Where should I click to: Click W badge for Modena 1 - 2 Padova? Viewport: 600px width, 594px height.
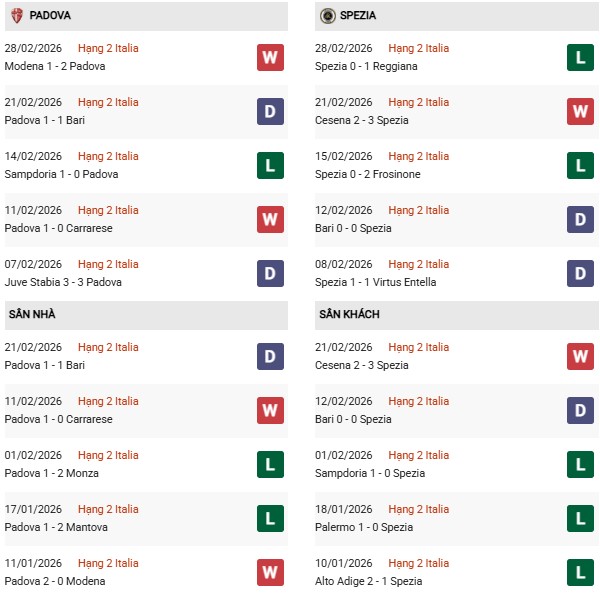pyautogui.click(x=270, y=57)
